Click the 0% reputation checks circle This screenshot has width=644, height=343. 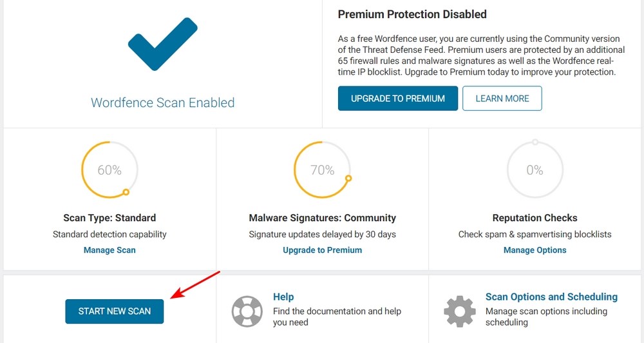535,170
